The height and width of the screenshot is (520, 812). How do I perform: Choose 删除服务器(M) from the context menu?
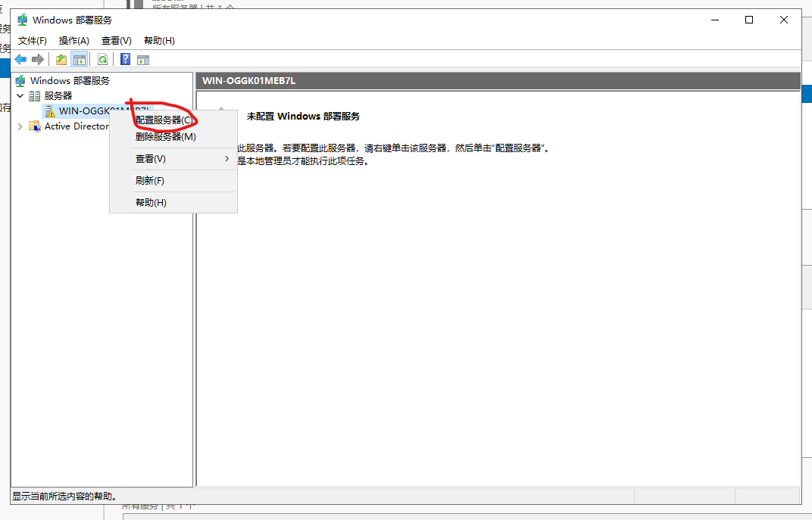pos(173,136)
